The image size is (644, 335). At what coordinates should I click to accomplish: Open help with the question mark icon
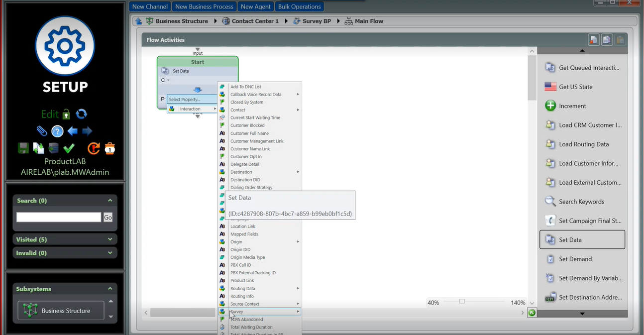click(x=57, y=131)
